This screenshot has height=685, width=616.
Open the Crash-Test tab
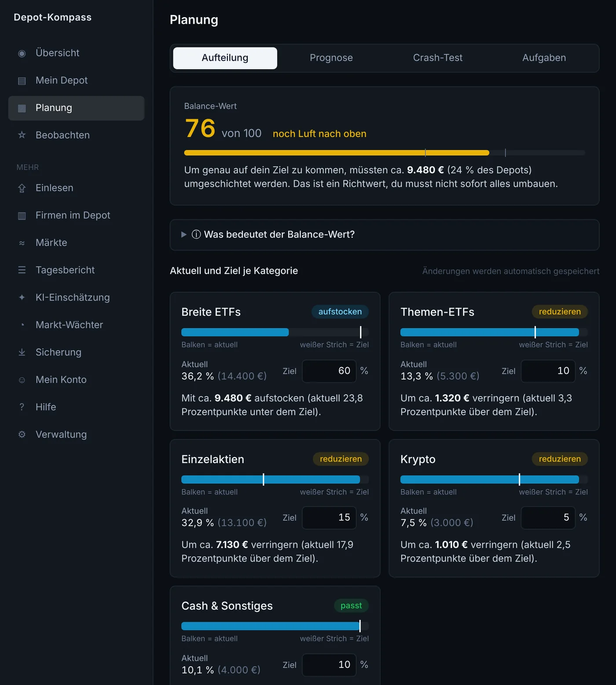point(438,58)
